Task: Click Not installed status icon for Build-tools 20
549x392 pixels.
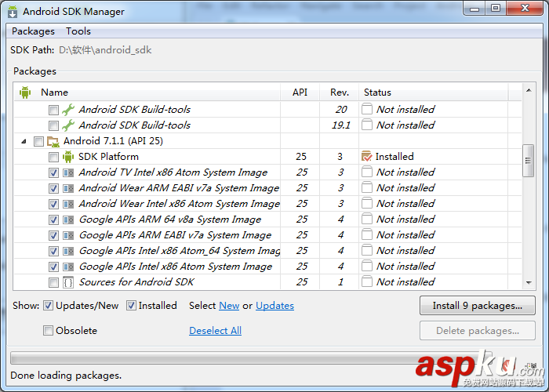Action: pos(366,109)
